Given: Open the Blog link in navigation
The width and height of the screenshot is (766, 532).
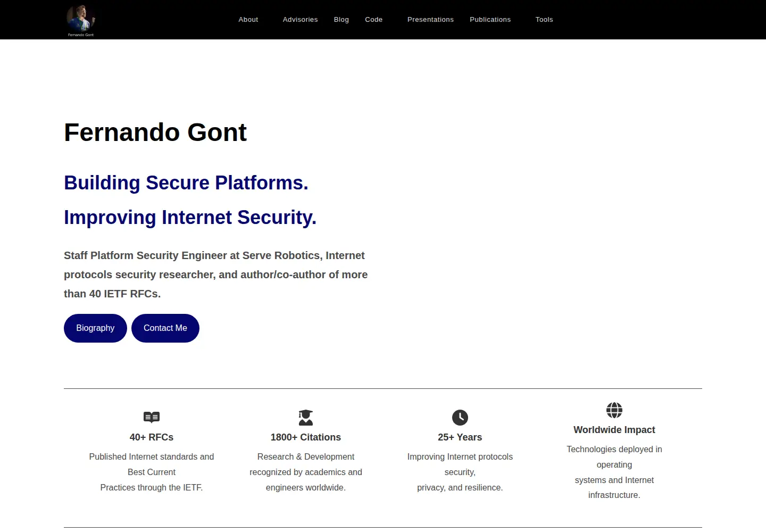Looking at the screenshot, I should tap(342, 20).
